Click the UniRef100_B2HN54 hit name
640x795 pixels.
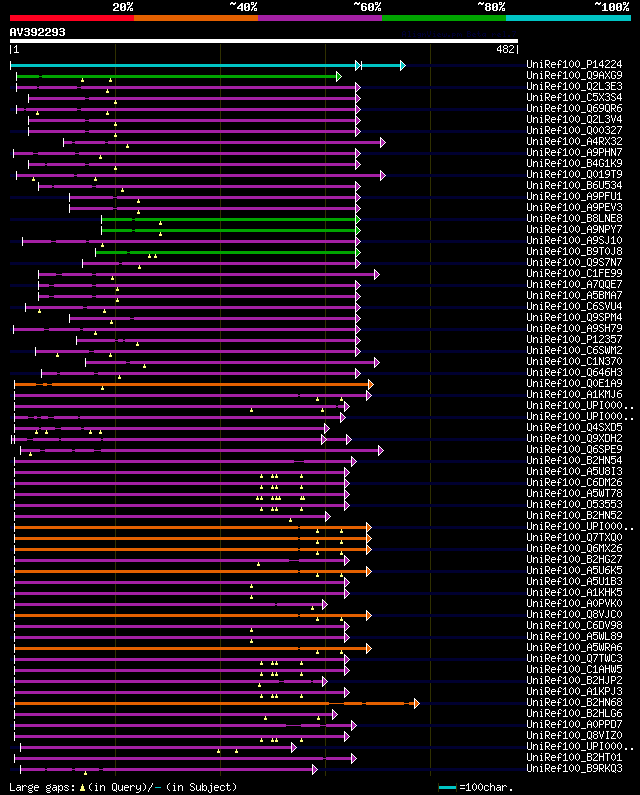coord(574,460)
